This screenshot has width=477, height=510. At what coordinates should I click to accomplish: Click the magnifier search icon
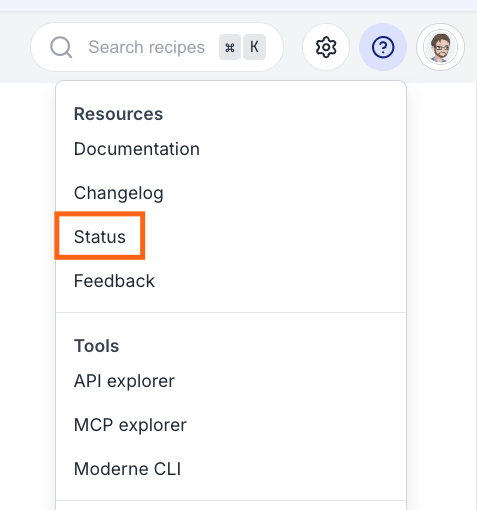click(x=61, y=47)
